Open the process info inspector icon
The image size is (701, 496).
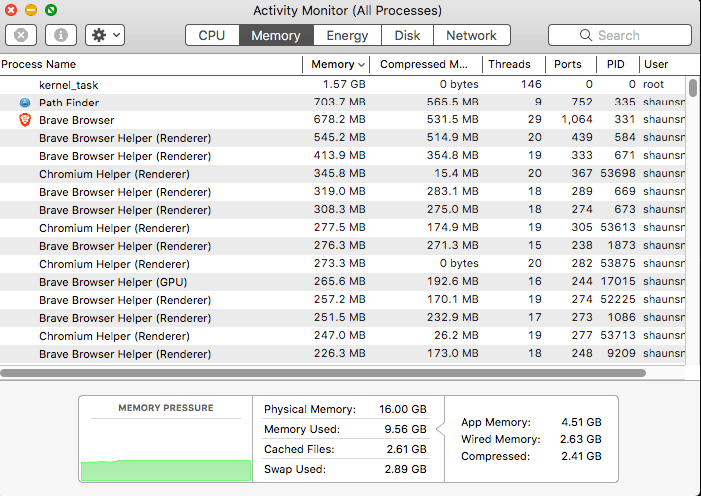click(x=61, y=35)
